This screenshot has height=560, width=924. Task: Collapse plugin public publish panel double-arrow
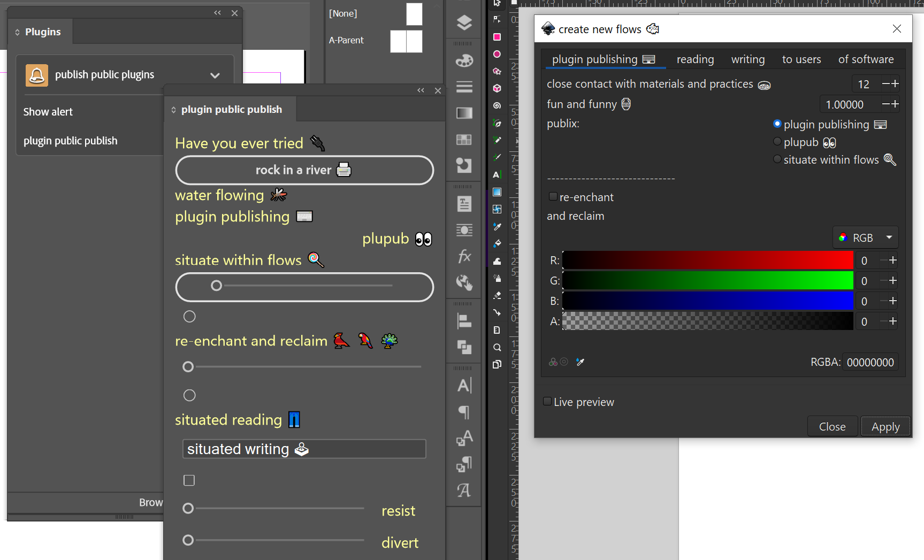point(421,90)
